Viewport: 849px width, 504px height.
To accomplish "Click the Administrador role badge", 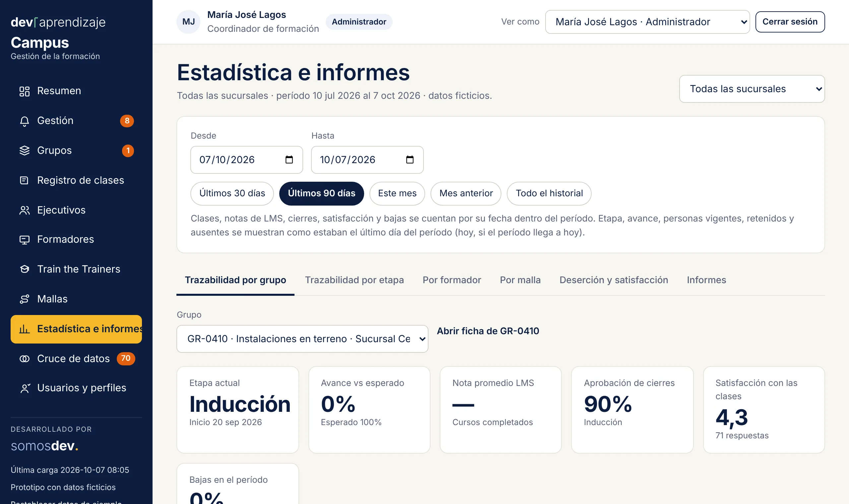I will tap(359, 22).
